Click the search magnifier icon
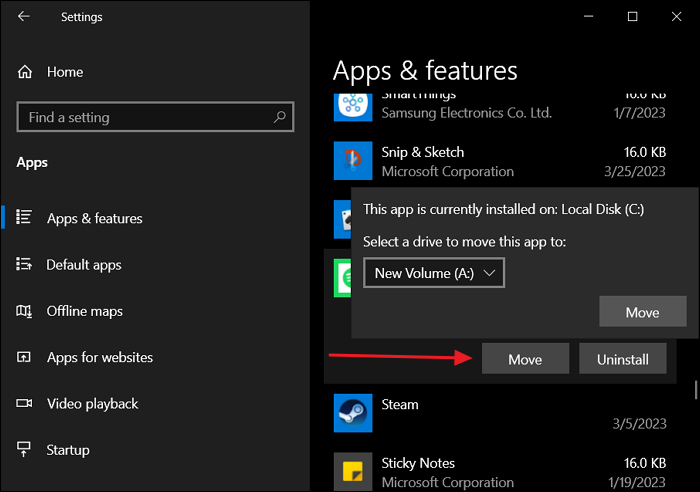Viewport: 700px width, 492px height. point(280,118)
